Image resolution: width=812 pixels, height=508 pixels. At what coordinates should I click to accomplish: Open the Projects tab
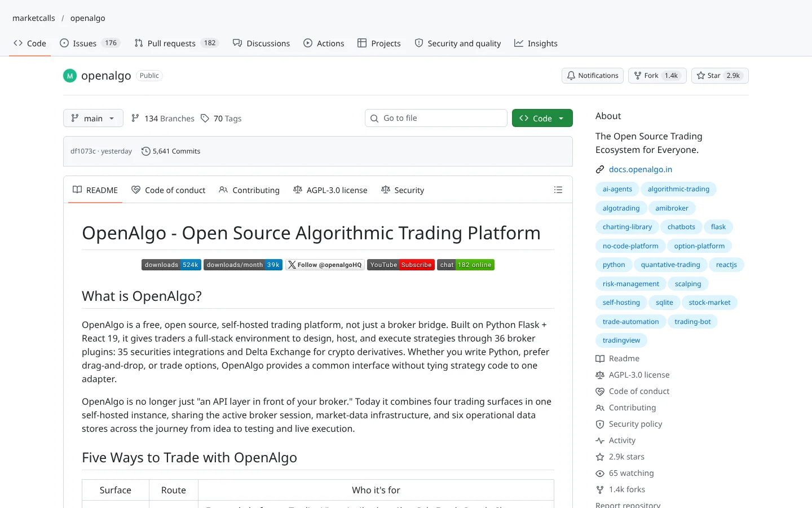point(379,43)
